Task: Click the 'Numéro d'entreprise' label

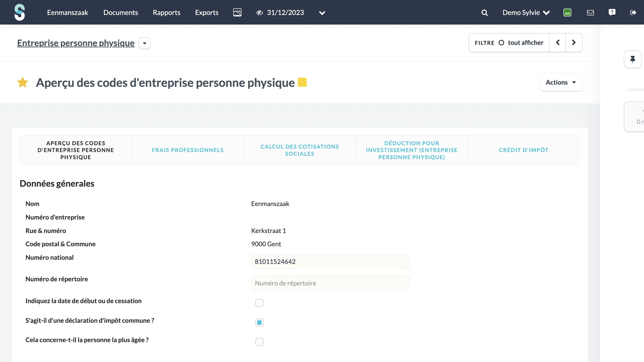Action: point(55,217)
